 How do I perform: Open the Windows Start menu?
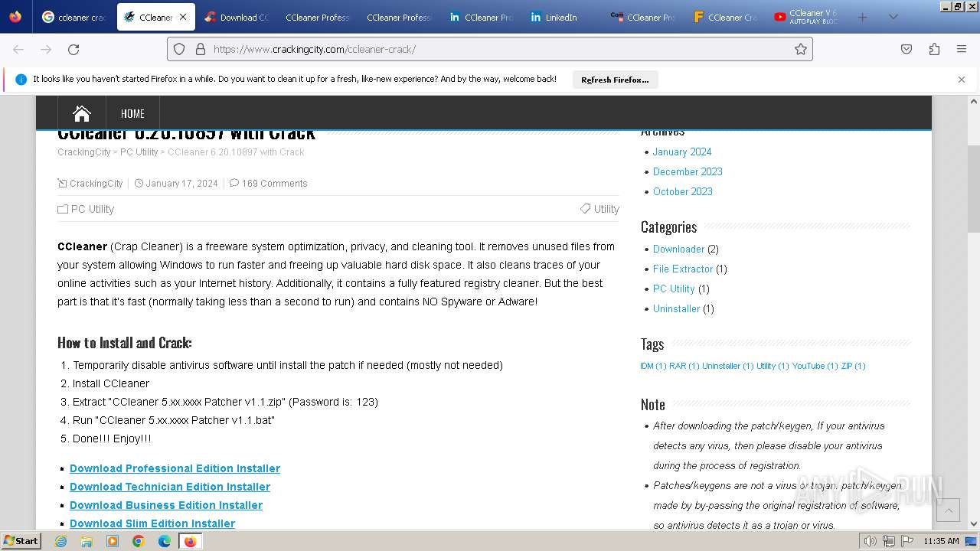[x=21, y=541]
